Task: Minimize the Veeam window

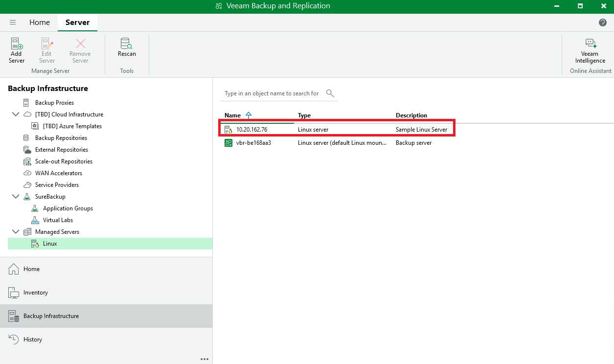Action: pyautogui.click(x=557, y=6)
